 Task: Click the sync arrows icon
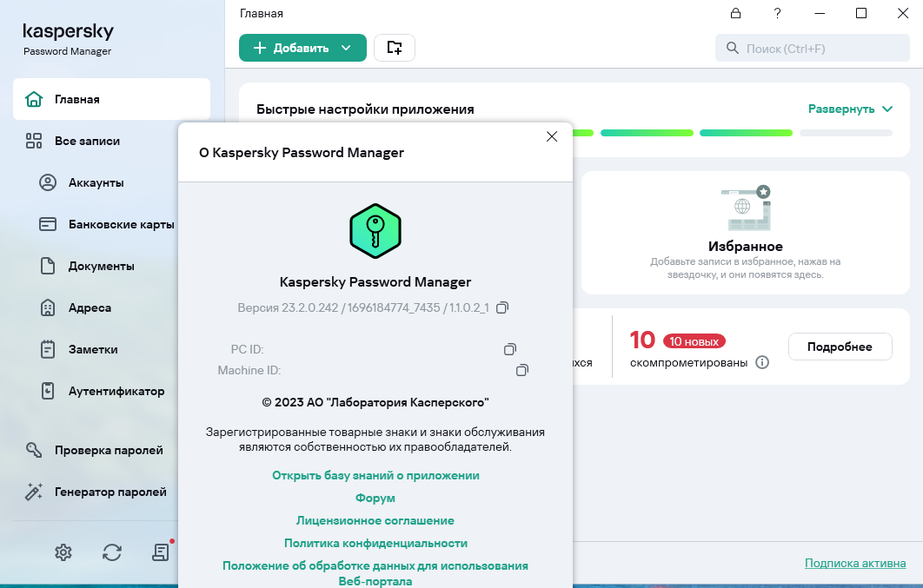(112, 552)
